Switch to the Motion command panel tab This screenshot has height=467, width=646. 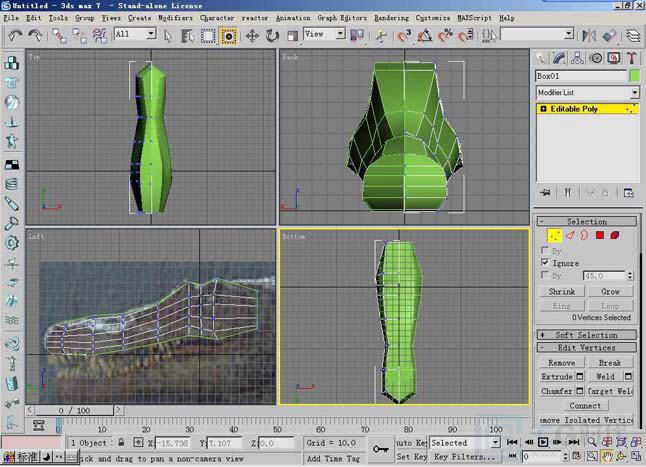pos(596,58)
